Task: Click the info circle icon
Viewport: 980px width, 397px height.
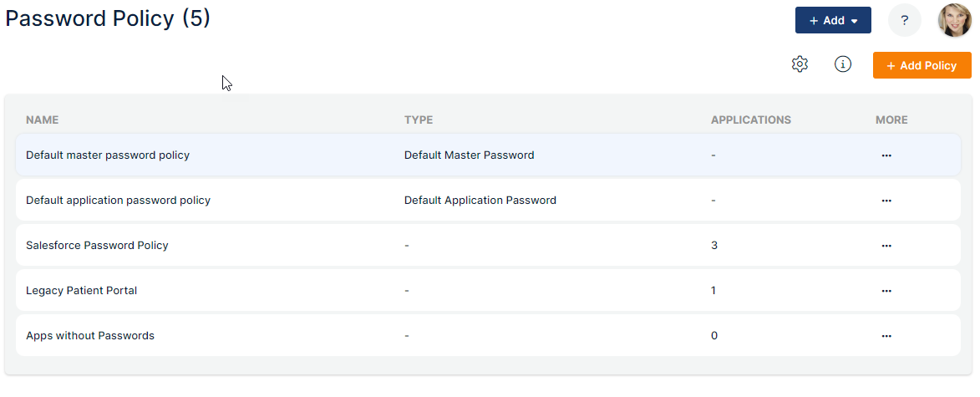Action: (x=843, y=64)
